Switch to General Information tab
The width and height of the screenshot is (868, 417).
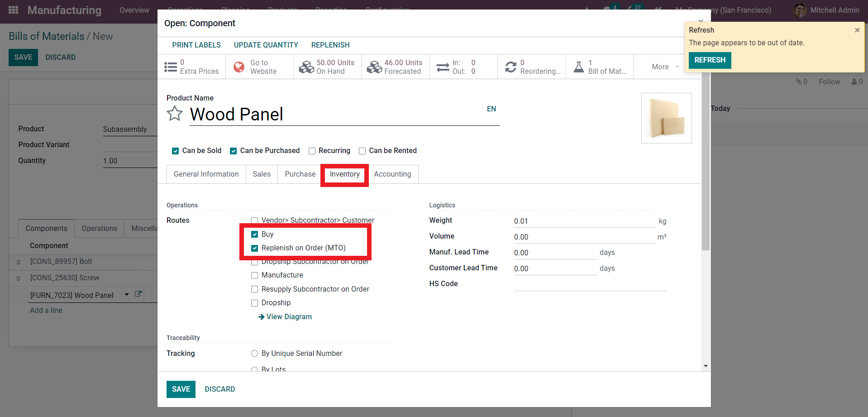206,174
